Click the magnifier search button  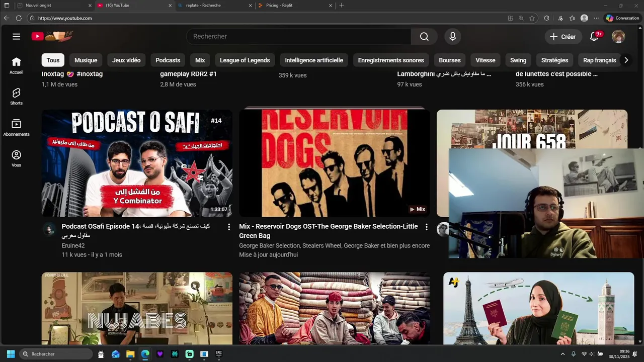[424, 36]
